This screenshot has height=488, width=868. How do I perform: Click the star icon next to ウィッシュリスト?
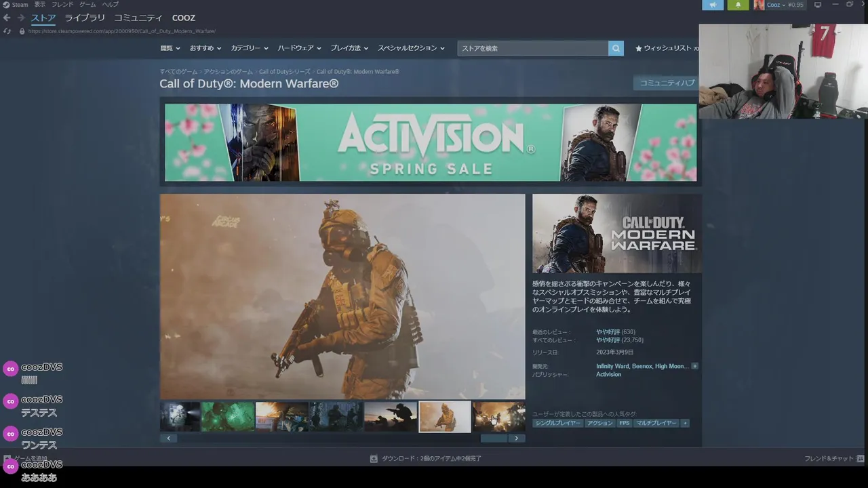[638, 48]
